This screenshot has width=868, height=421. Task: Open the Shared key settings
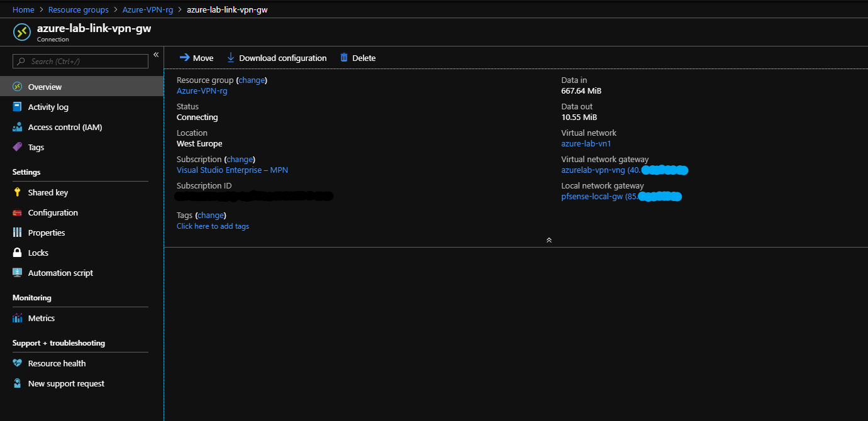(x=48, y=192)
